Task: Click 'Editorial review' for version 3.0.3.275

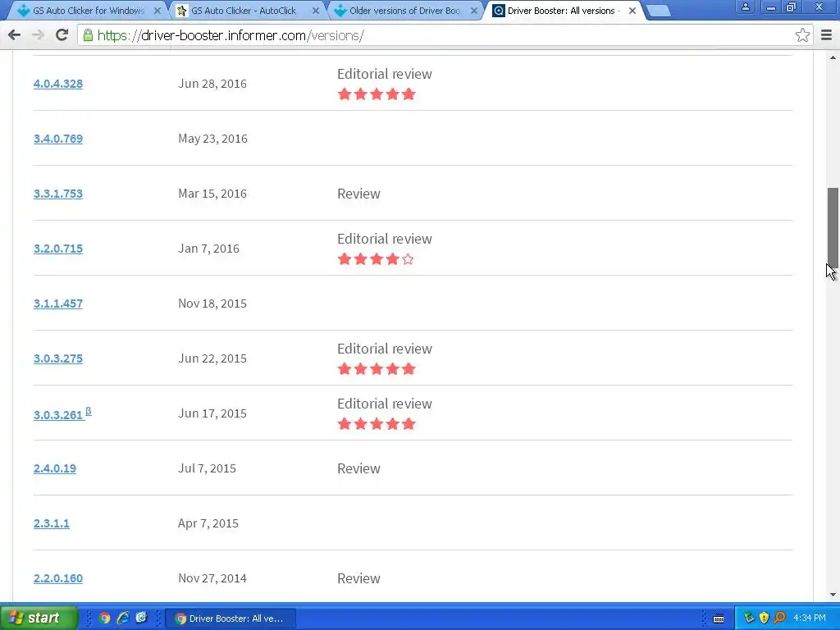Action: pyautogui.click(x=384, y=349)
